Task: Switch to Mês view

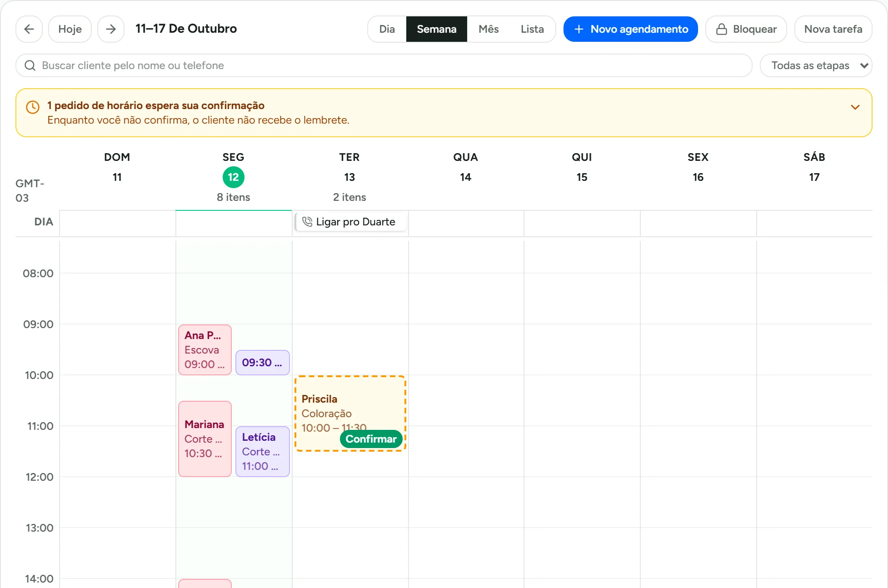Action: coord(489,29)
